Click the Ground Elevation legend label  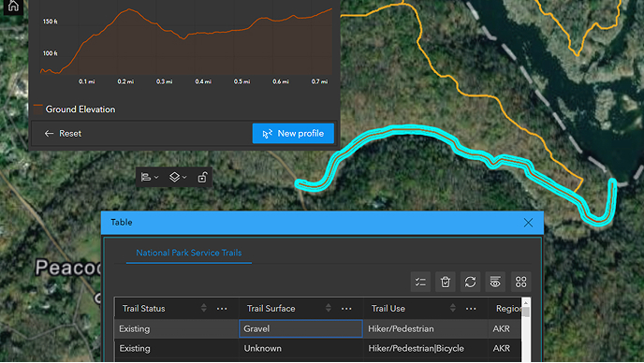pos(80,109)
